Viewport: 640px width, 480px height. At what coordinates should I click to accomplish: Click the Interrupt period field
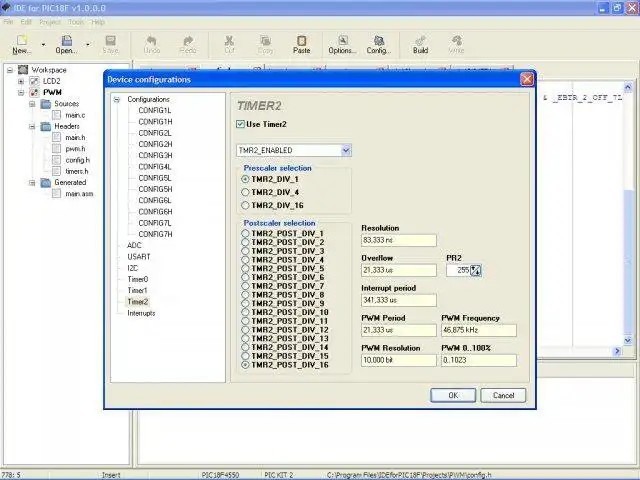tap(399, 300)
